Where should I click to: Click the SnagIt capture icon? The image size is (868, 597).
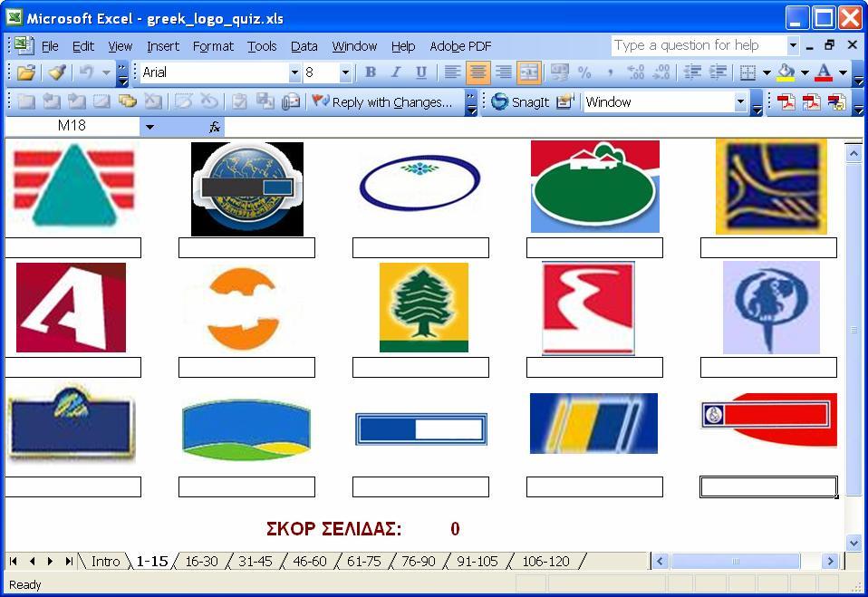(x=499, y=101)
